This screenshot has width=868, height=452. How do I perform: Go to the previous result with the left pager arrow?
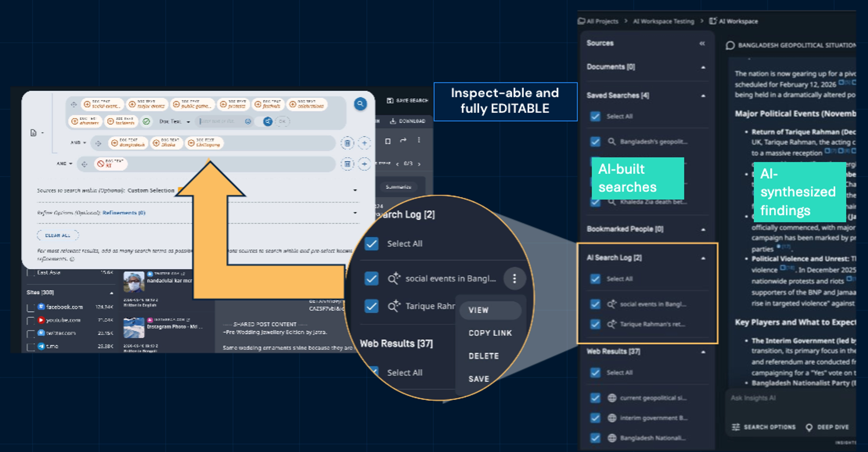[397, 164]
